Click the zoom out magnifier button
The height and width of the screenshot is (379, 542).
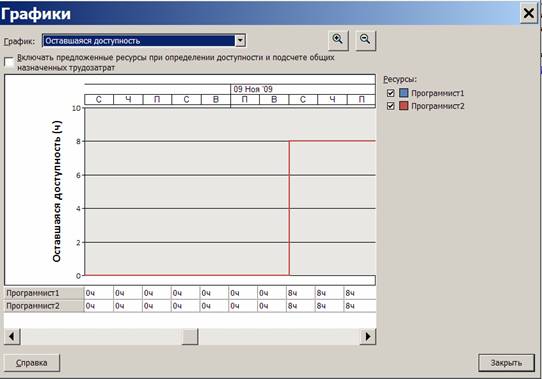[365, 40]
